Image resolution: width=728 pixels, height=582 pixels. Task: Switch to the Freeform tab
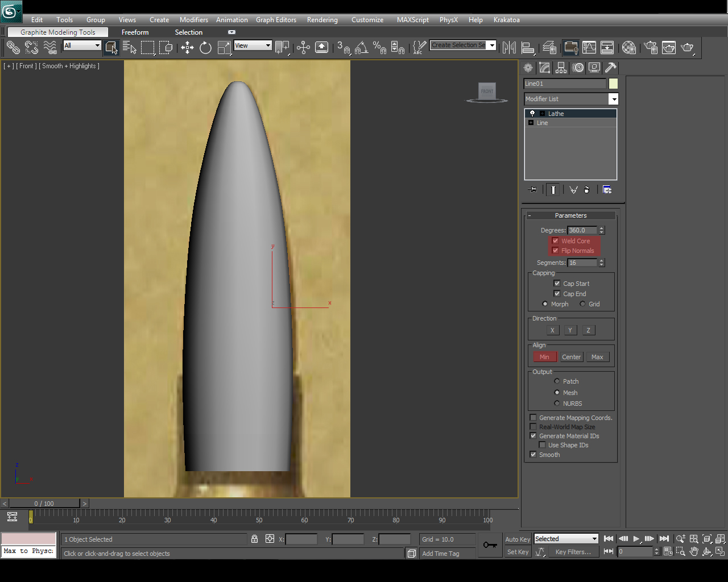[135, 32]
